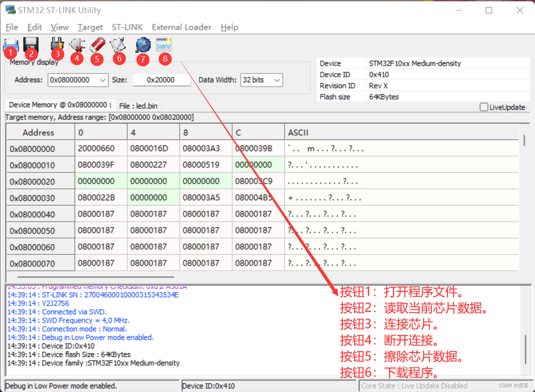This screenshot has height=392, width=535.
Task: Click the ST-LINK Utility title bar app icon
Action: tap(10, 10)
